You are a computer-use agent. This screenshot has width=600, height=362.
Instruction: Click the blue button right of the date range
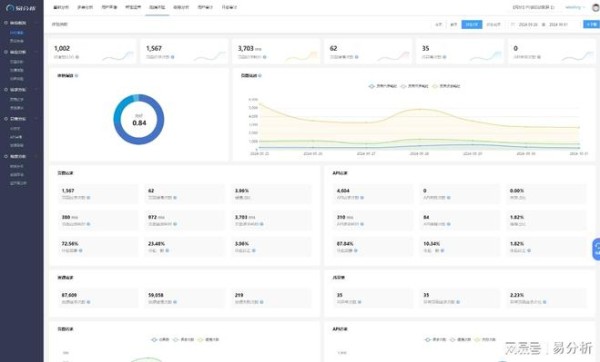591,24
